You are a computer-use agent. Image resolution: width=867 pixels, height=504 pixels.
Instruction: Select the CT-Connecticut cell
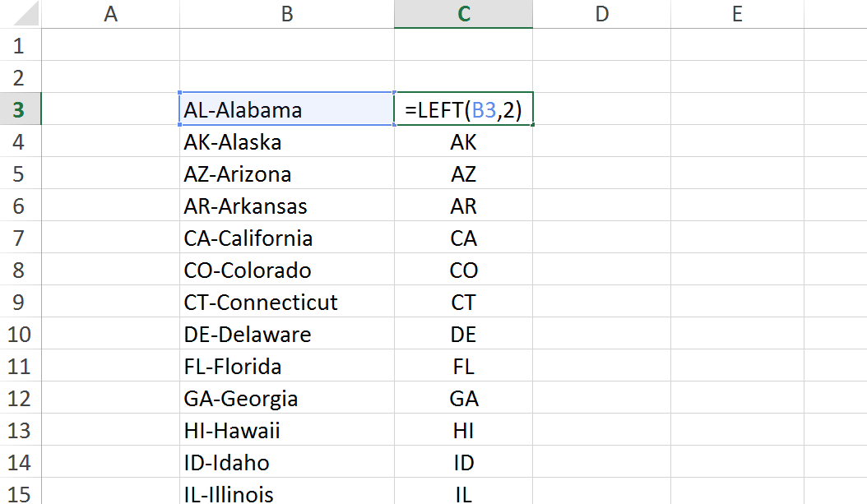point(286,303)
